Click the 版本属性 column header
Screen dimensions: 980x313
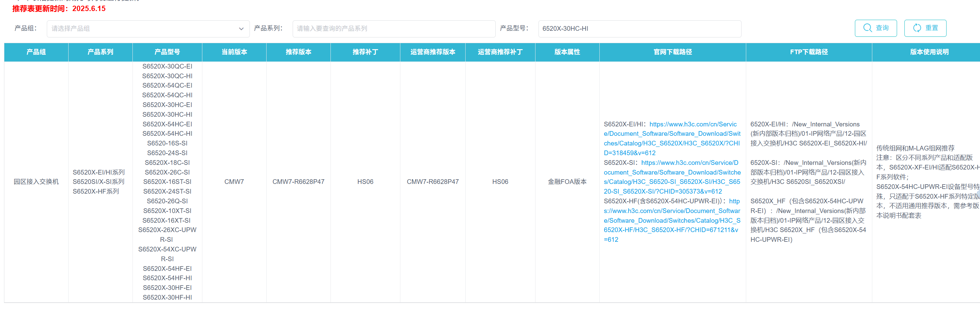[x=567, y=52]
